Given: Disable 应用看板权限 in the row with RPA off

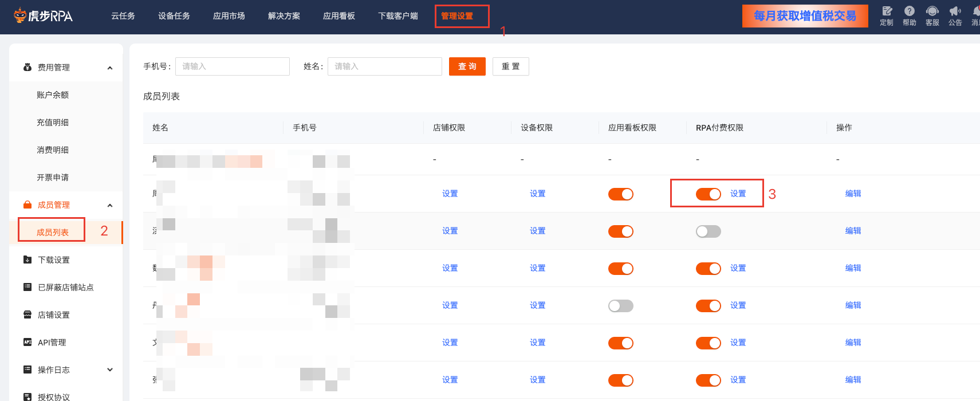Looking at the screenshot, I should 621,231.
